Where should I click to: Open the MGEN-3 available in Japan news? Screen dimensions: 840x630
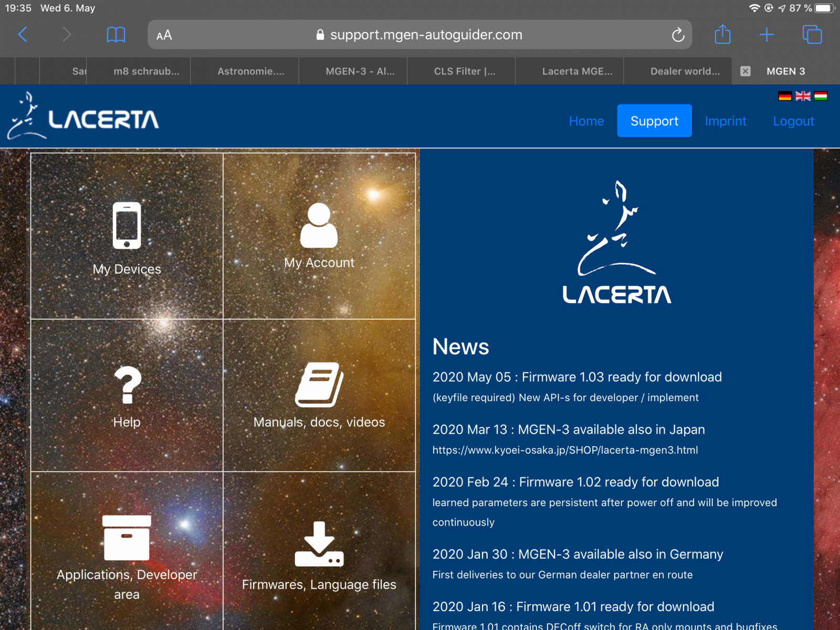(x=569, y=429)
